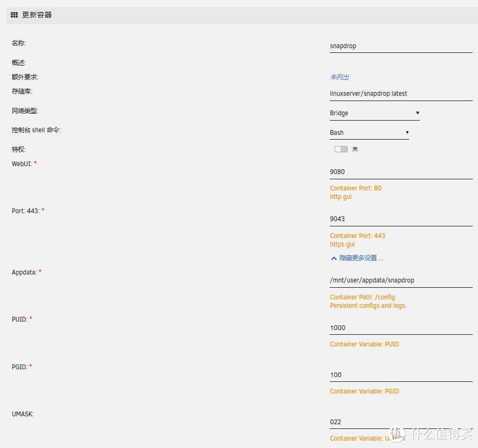Open the Bridge network type dropdown
Screen dimensions: 478x448
pyautogui.click(x=374, y=113)
